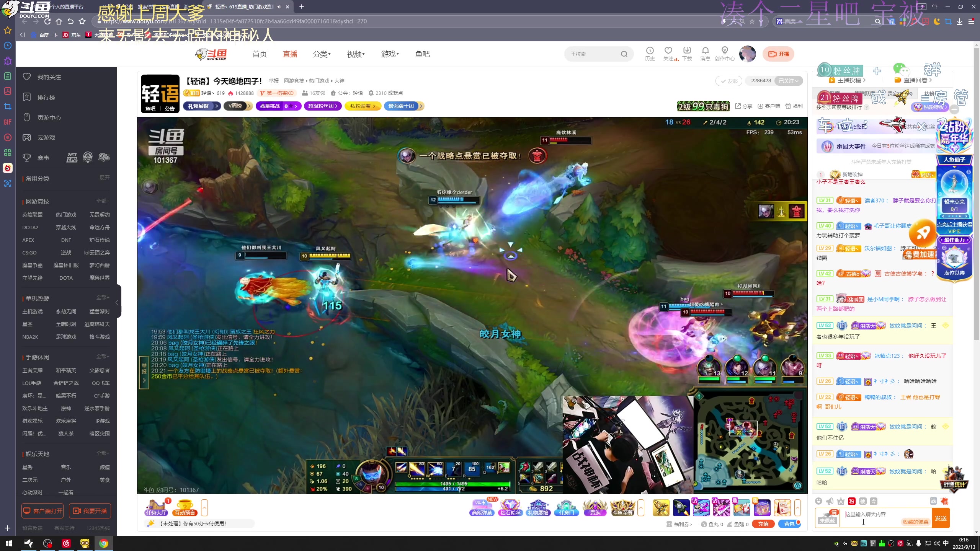Viewport: 980px width, 551px height.
Task: Open the 礼物展馆 icon below the video
Action: (538, 507)
